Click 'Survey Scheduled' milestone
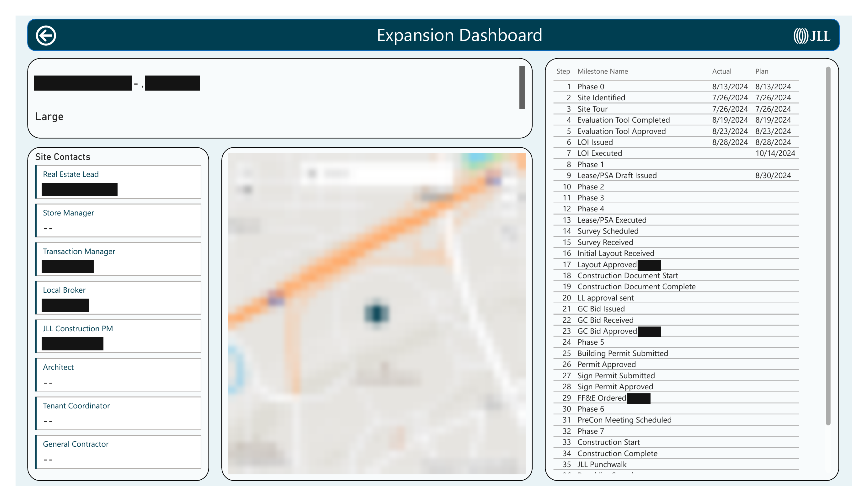Screen dimensions: 868x502 pos(608,231)
